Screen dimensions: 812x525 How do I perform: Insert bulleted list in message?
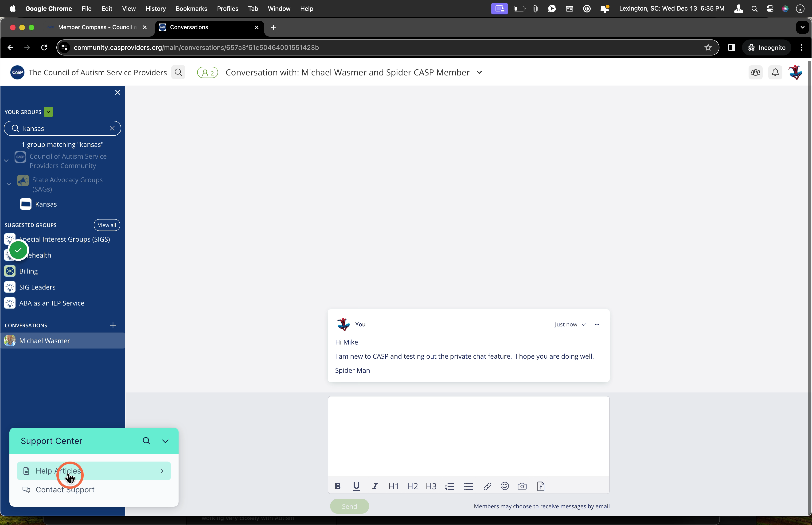pyautogui.click(x=468, y=486)
